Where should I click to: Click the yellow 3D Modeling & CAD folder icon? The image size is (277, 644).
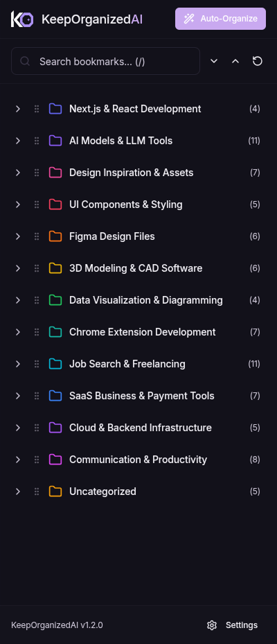click(55, 268)
